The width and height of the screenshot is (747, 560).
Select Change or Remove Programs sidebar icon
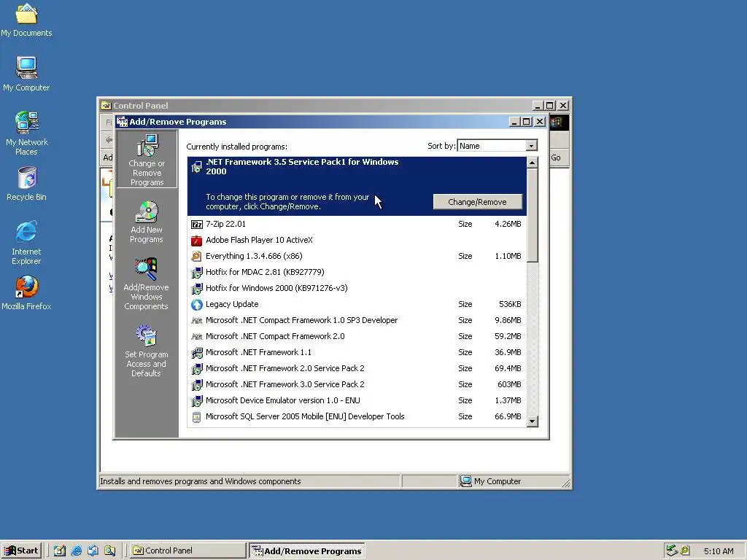147,160
